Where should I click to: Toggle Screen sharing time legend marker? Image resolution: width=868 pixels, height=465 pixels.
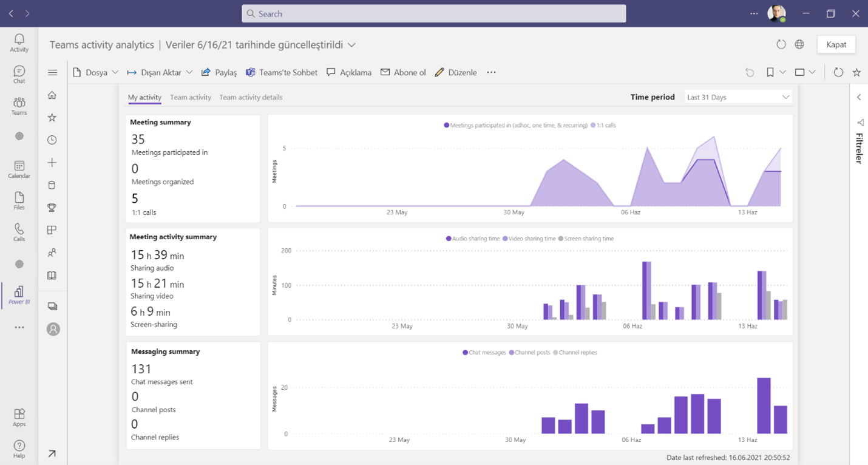561,239
